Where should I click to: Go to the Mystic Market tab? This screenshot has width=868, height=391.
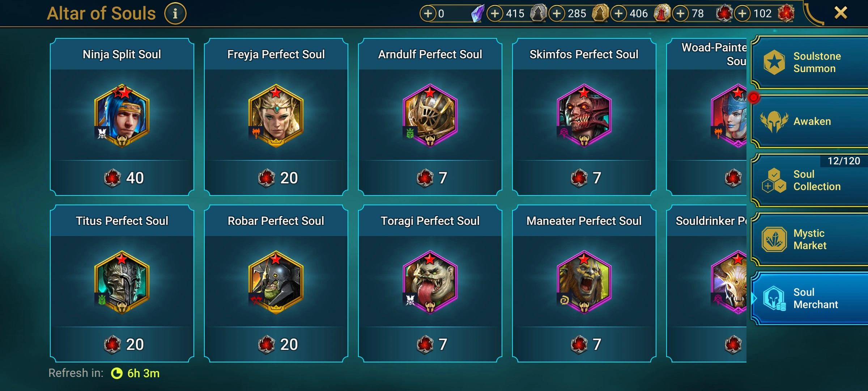[x=809, y=239]
